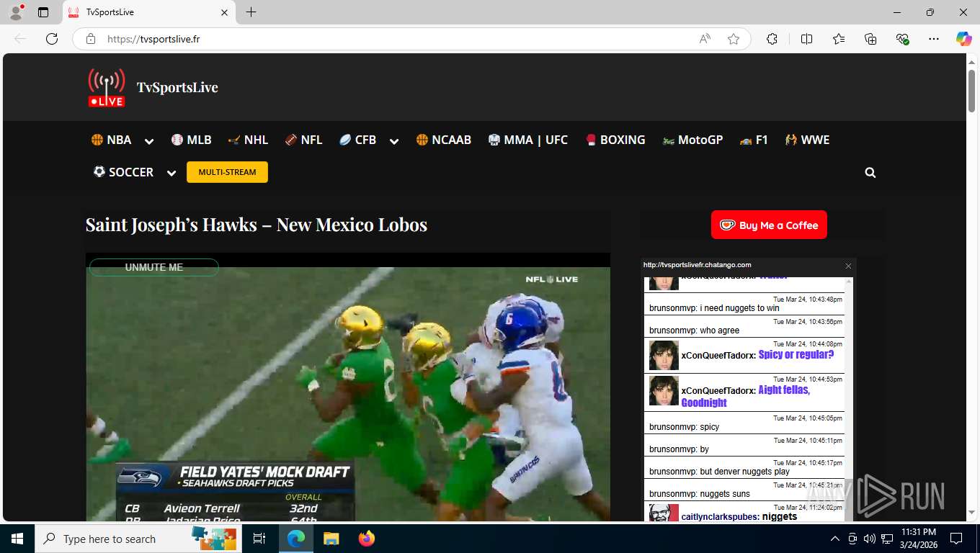Open the tab actions menu icon
Image resolution: width=980 pixels, height=553 pixels.
coord(43,12)
